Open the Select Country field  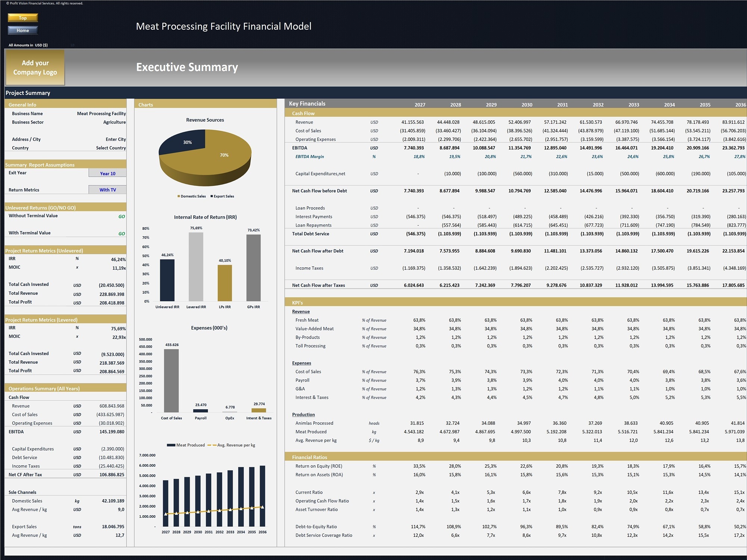pyautogui.click(x=111, y=148)
